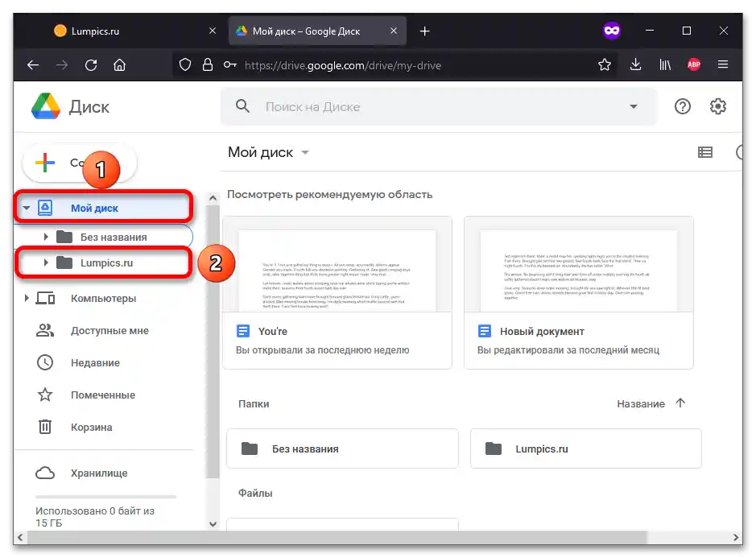Click Вы открывали за последнюю неделю text
The width and height of the screenshot is (756, 558).
[x=323, y=349]
